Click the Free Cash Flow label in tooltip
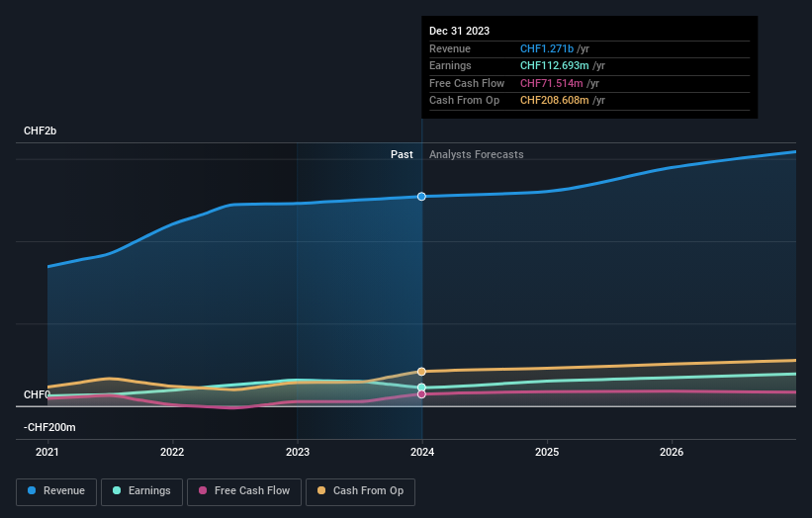Image resolution: width=812 pixels, height=518 pixels. point(467,83)
